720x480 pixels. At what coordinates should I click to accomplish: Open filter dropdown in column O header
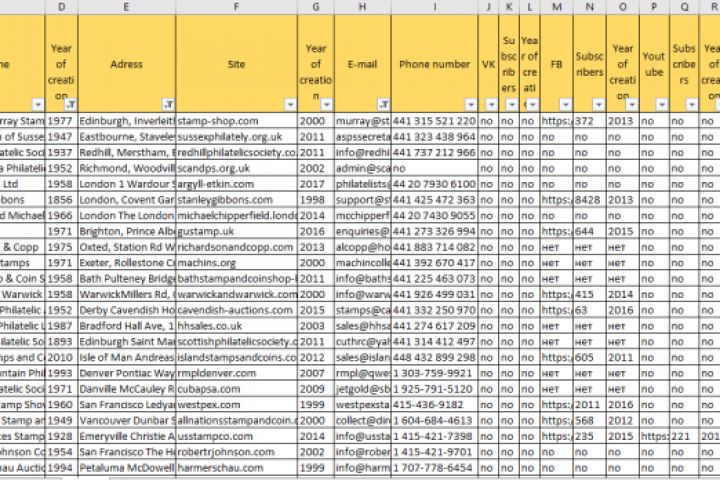632,105
